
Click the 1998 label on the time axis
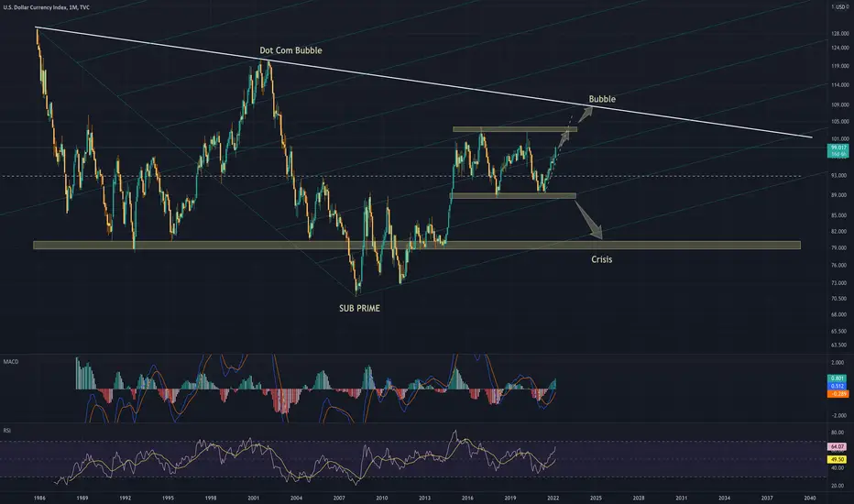pyautogui.click(x=211, y=498)
